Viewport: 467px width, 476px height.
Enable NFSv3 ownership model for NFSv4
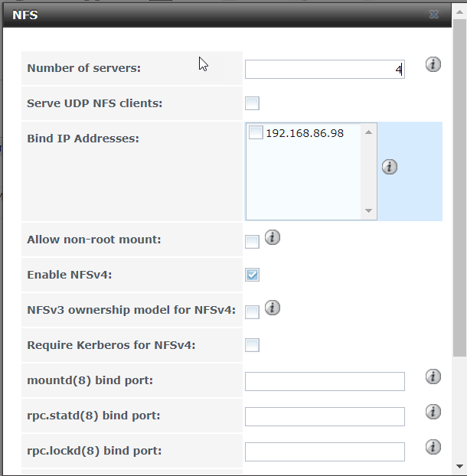point(252,312)
